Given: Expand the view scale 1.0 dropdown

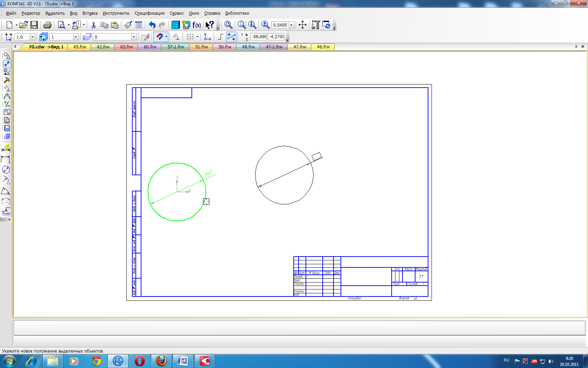Looking at the screenshot, I should [33, 37].
